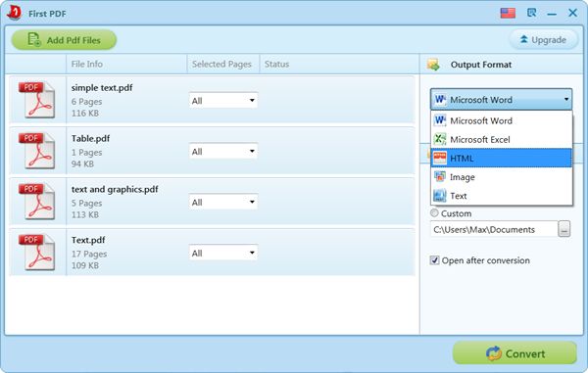This screenshot has width=588, height=373.
Task: Click the Word icon in the format list
Action: [440, 120]
